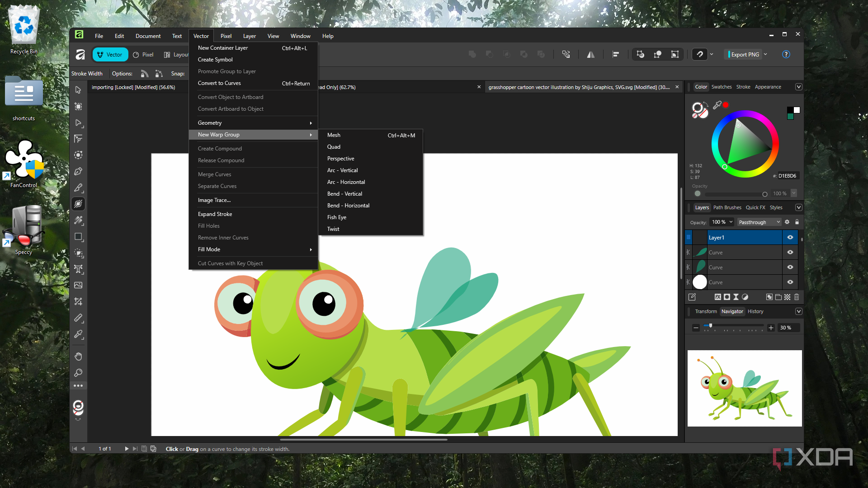
Task: Expand the Navigator panel options menu
Action: pos(798,311)
